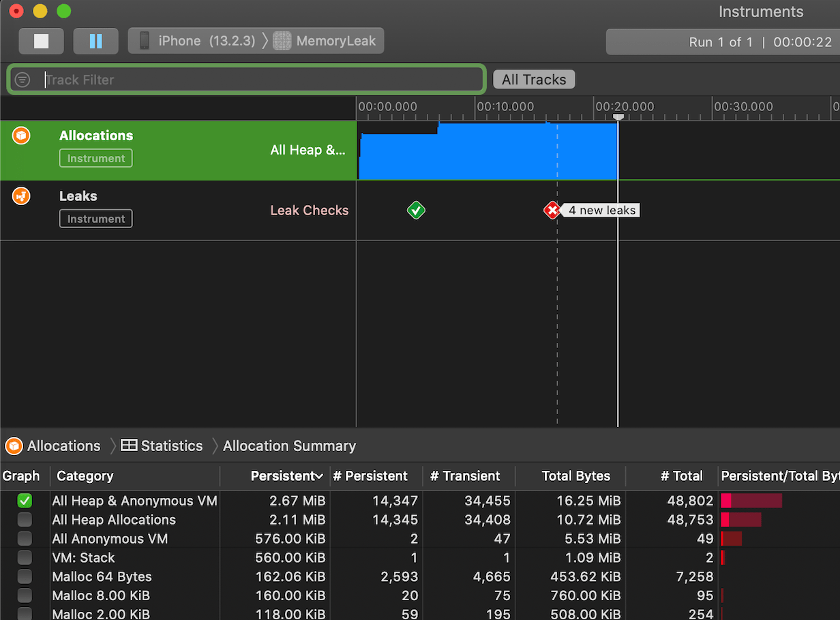Click the green zoom window button
This screenshot has height=620, width=840.
tap(63, 11)
